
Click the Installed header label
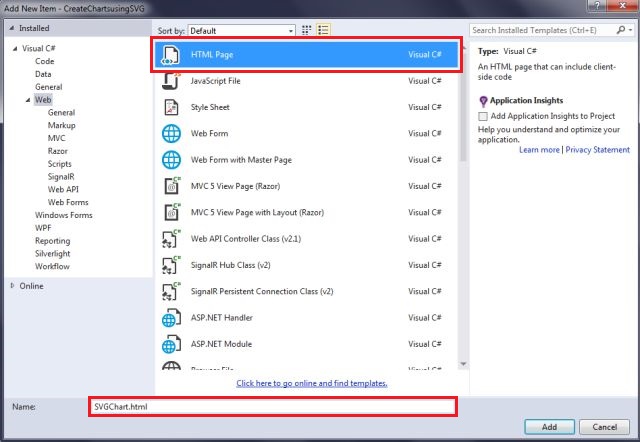pyautogui.click(x=34, y=28)
